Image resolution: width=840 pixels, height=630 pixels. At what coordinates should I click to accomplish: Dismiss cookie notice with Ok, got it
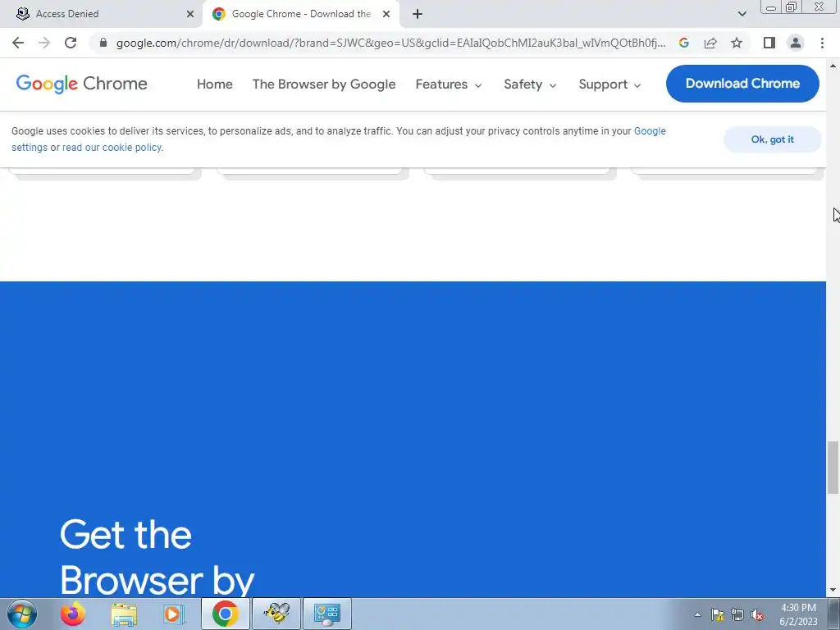pos(772,139)
